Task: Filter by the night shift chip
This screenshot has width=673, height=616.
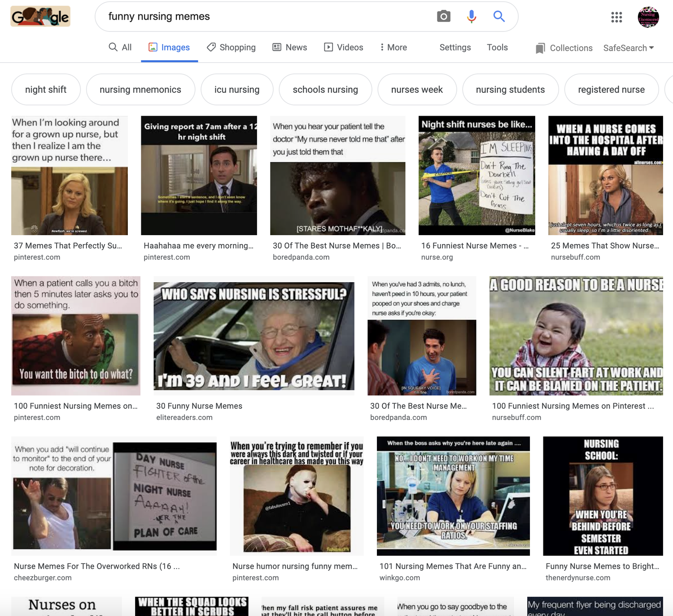Action: click(46, 89)
